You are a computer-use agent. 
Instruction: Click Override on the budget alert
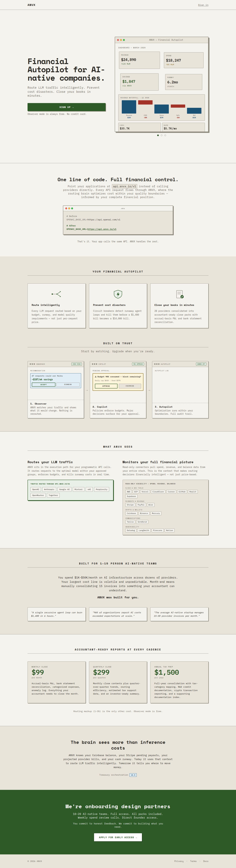click(x=130, y=386)
